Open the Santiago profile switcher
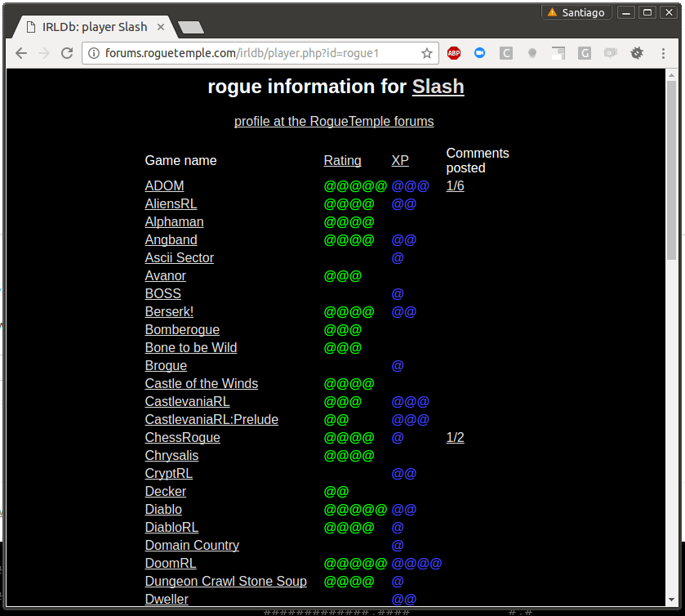The width and height of the screenshot is (685, 616). click(x=576, y=12)
